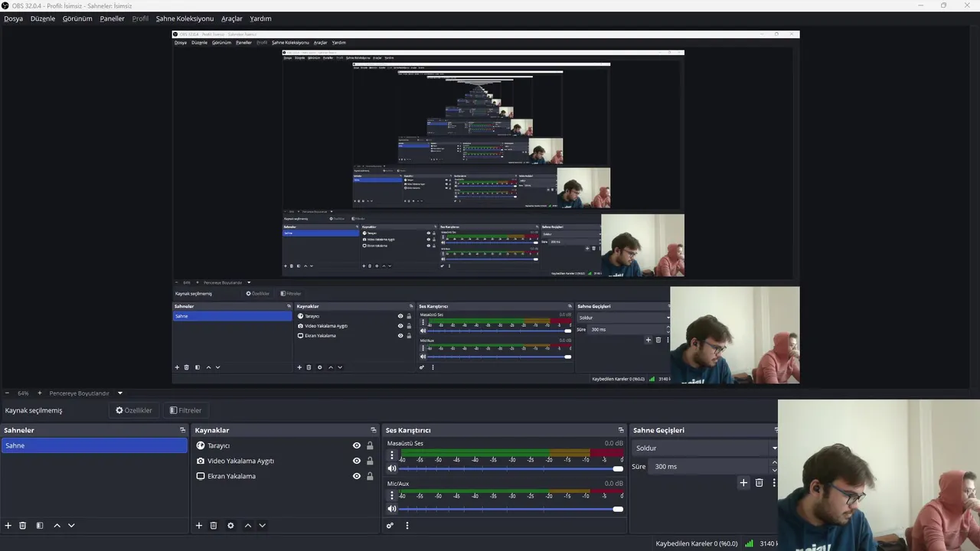Open the Yardım menu
This screenshot has width=980, height=551.
(x=260, y=18)
